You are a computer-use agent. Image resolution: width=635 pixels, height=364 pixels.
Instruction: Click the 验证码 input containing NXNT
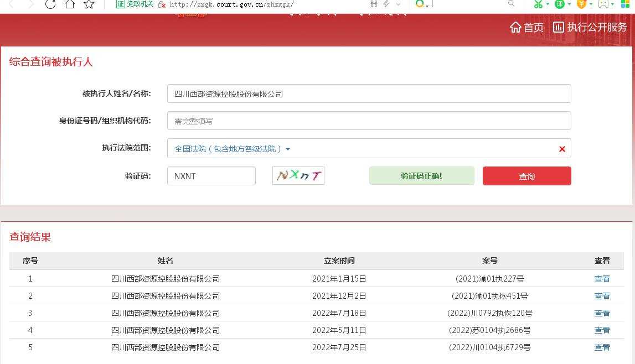(211, 176)
